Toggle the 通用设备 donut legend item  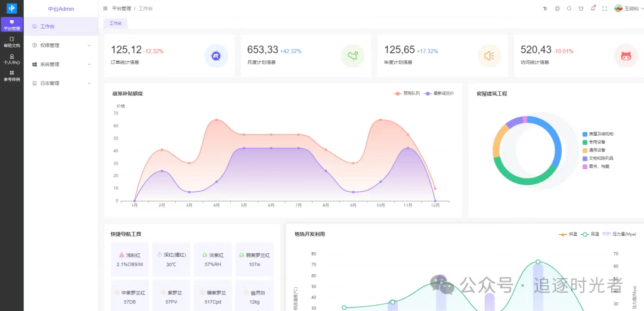click(x=594, y=150)
